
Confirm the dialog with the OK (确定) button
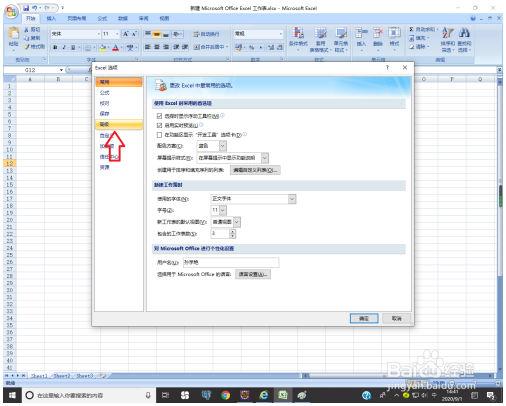[x=364, y=318]
